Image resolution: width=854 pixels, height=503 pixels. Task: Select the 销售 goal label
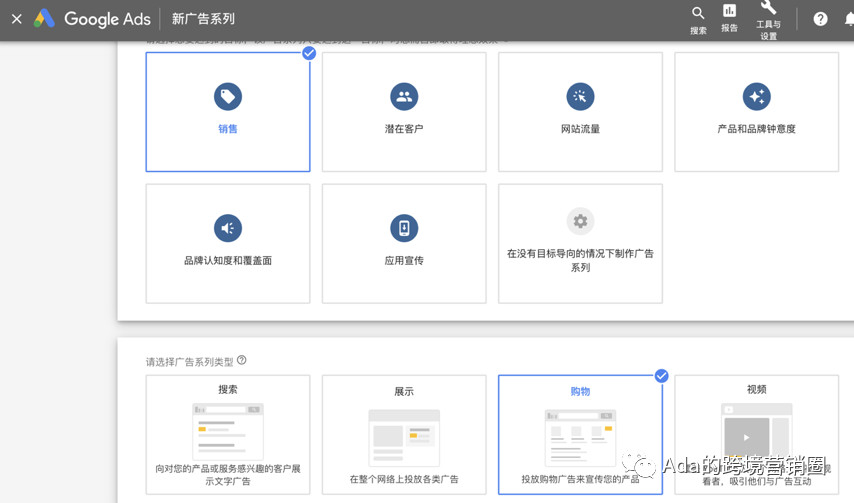tap(228, 129)
